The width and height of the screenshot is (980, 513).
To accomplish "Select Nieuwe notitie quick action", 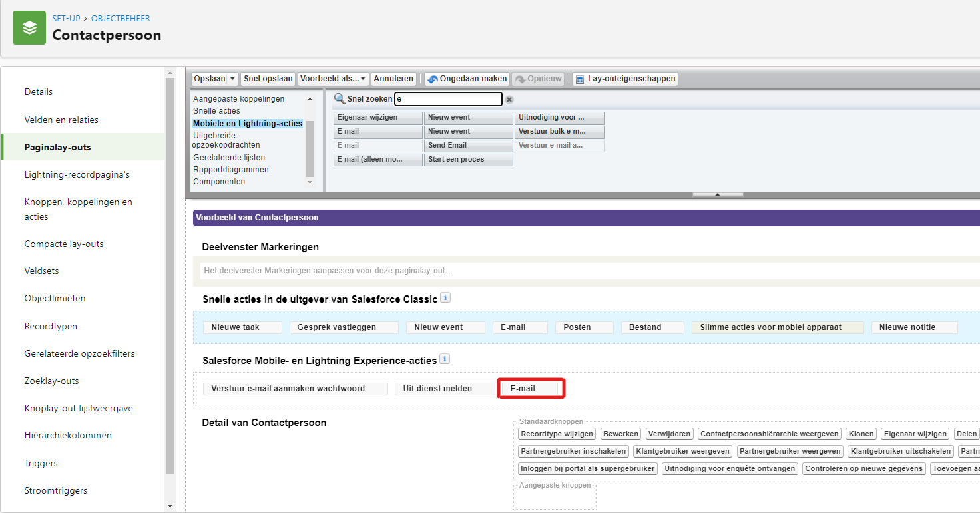I will point(914,327).
